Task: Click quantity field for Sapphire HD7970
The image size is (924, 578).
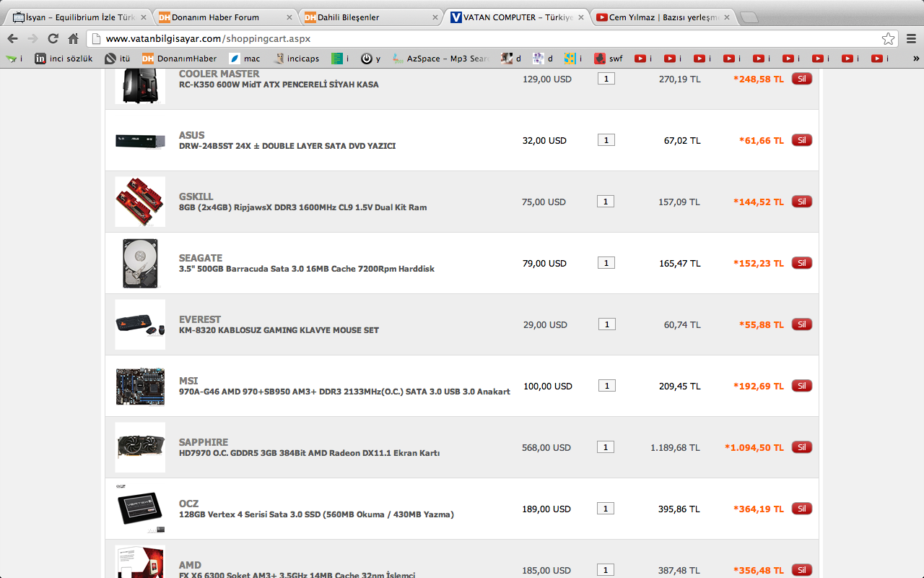Action: pyautogui.click(x=606, y=447)
